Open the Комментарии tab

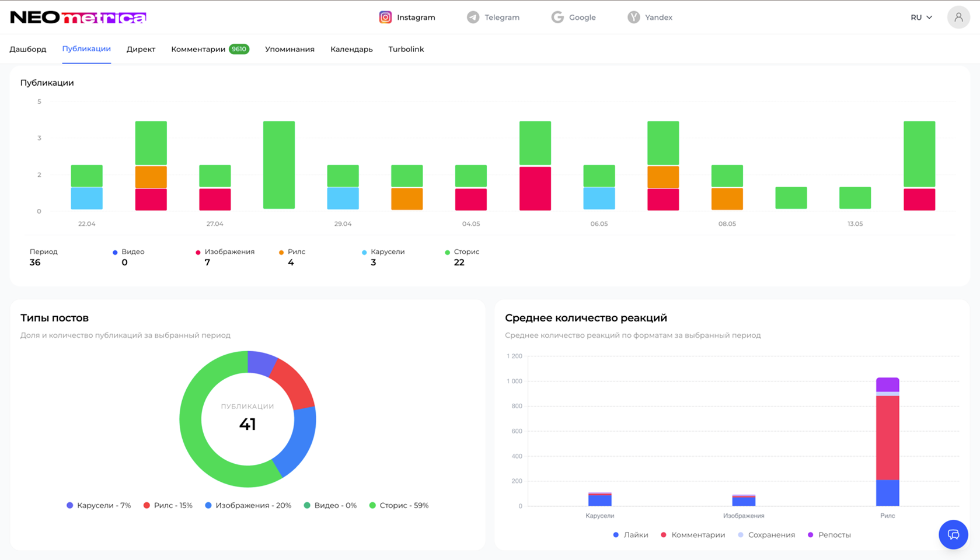coord(198,49)
